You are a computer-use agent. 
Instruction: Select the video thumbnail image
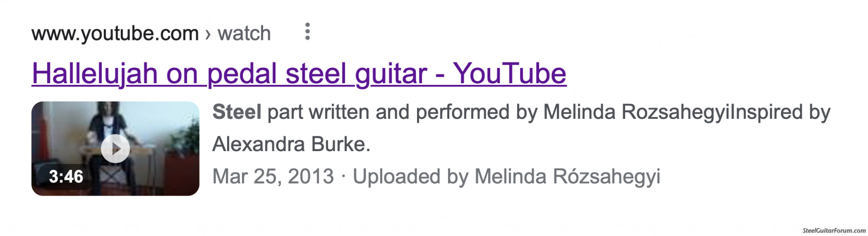coord(115,149)
